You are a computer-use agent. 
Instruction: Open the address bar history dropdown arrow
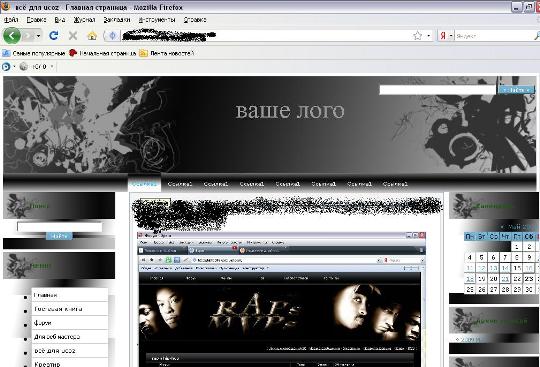(x=429, y=35)
